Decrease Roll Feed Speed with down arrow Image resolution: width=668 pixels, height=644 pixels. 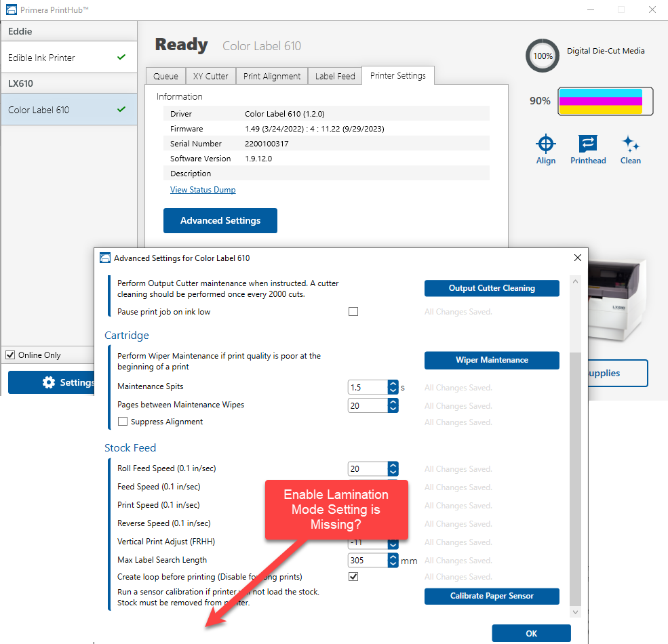coord(393,472)
